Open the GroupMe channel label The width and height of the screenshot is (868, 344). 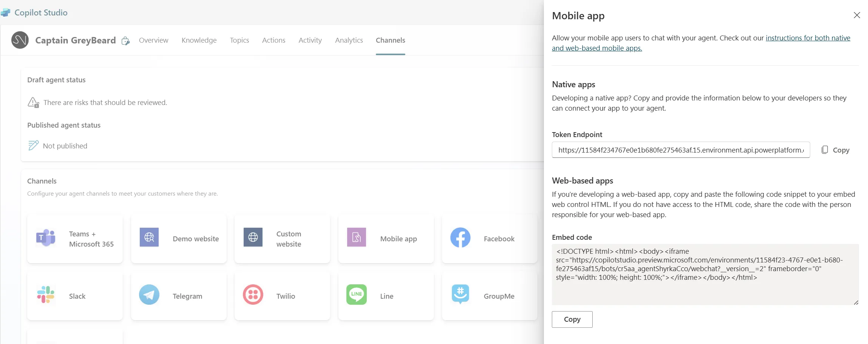pos(499,296)
